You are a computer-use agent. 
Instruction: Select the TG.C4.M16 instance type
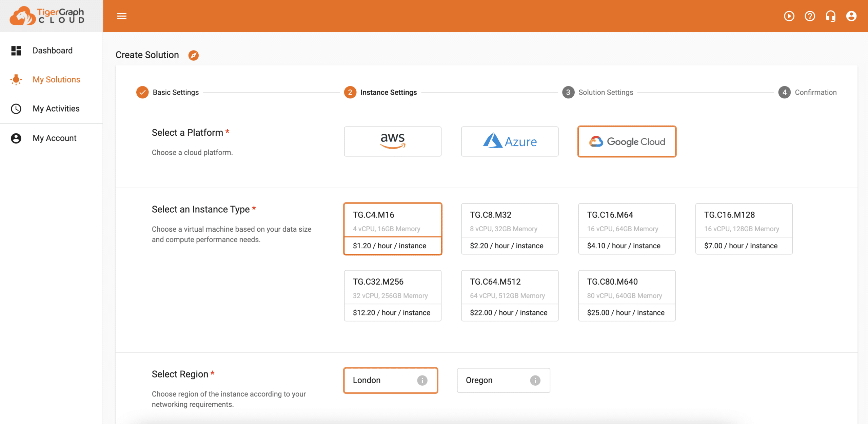click(393, 229)
